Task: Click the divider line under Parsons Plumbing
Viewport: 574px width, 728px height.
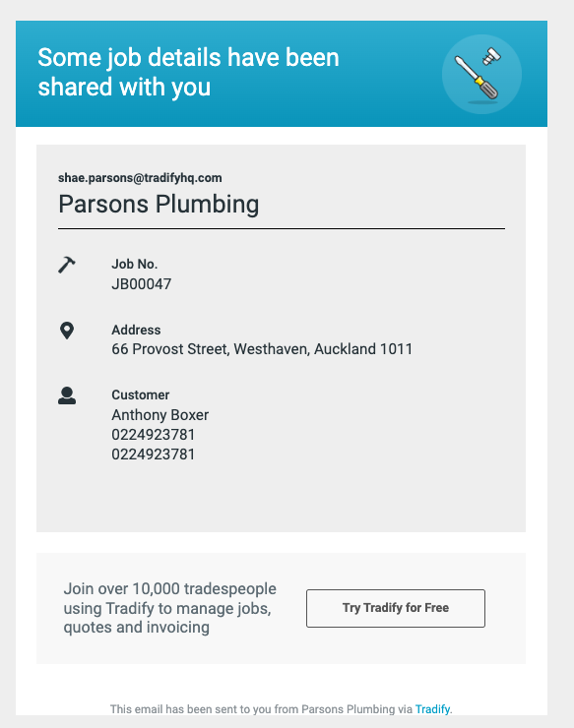Action: 282,228
